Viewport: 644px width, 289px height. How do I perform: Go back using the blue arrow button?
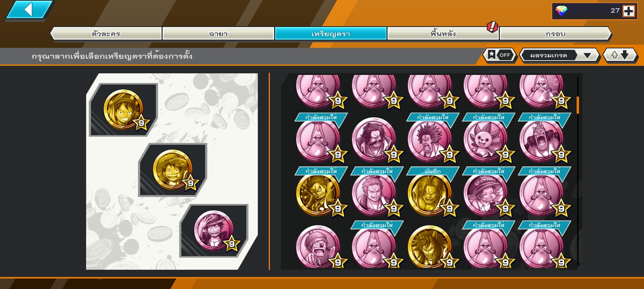click(29, 10)
